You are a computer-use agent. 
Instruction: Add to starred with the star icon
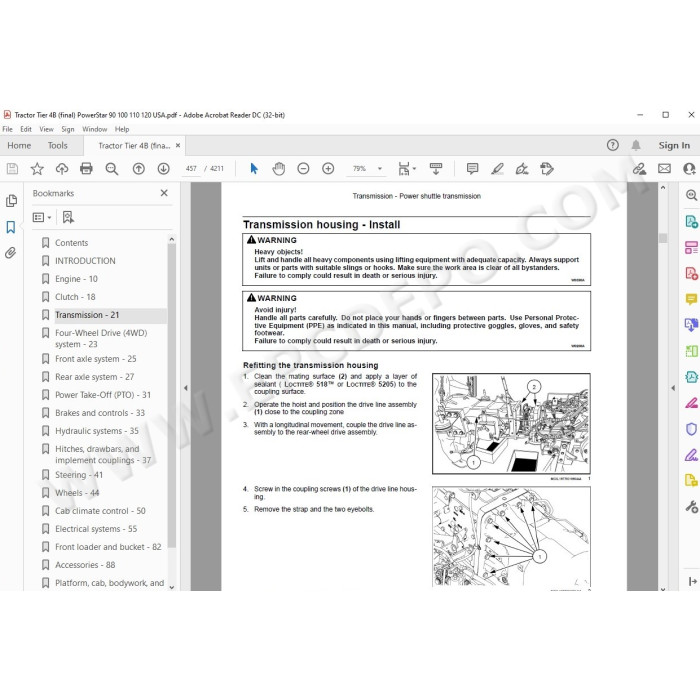point(37,169)
